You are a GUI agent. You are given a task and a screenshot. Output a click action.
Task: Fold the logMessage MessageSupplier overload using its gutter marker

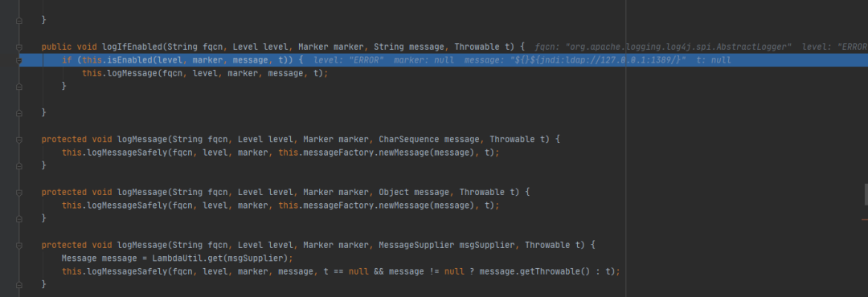pyautogui.click(x=18, y=245)
